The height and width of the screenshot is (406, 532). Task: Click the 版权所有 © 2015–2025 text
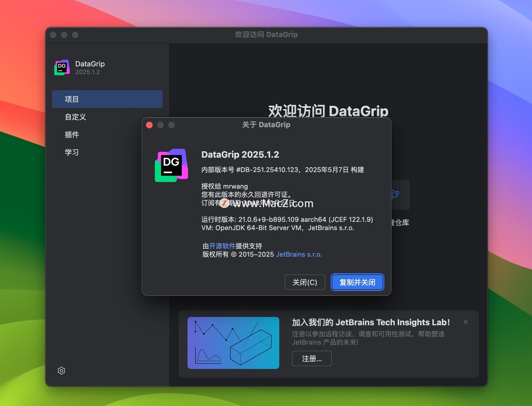click(238, 254)
